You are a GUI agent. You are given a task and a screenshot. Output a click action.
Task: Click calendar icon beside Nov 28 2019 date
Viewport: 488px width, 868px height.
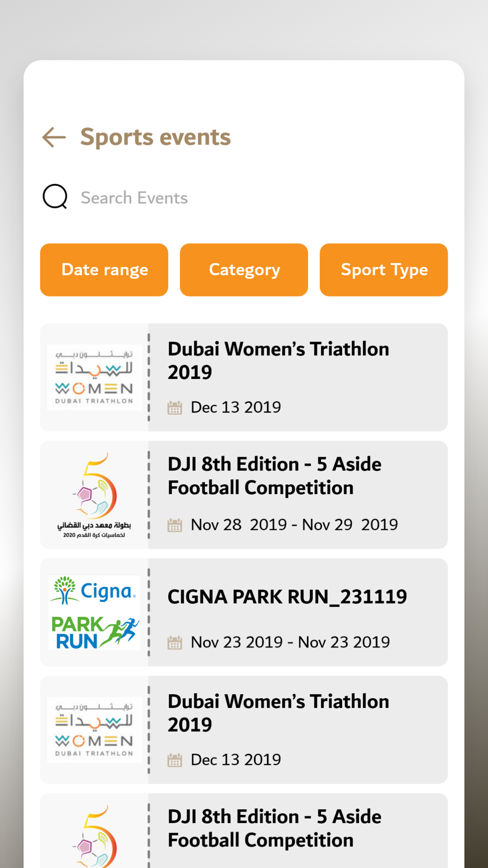pos(175,525)
